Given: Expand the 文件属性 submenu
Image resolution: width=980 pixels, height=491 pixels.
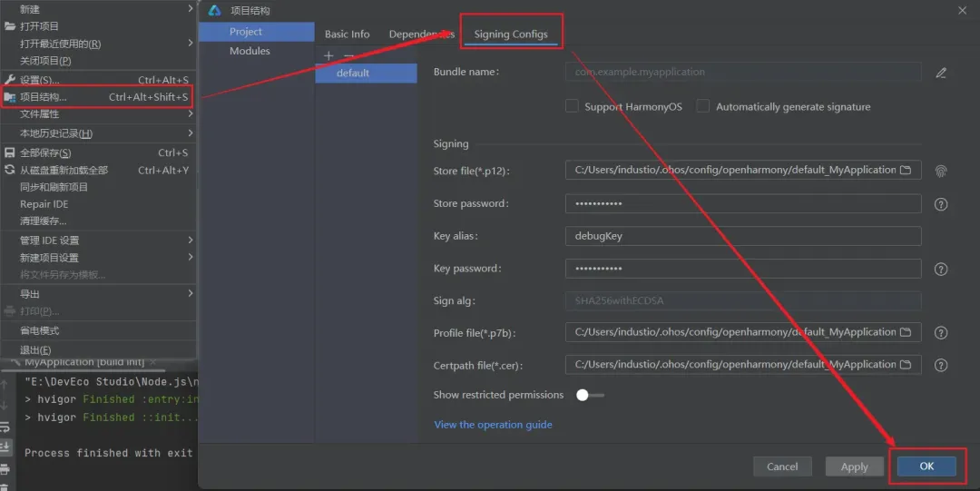Looking at the screenshot, I should coord(191,113).
